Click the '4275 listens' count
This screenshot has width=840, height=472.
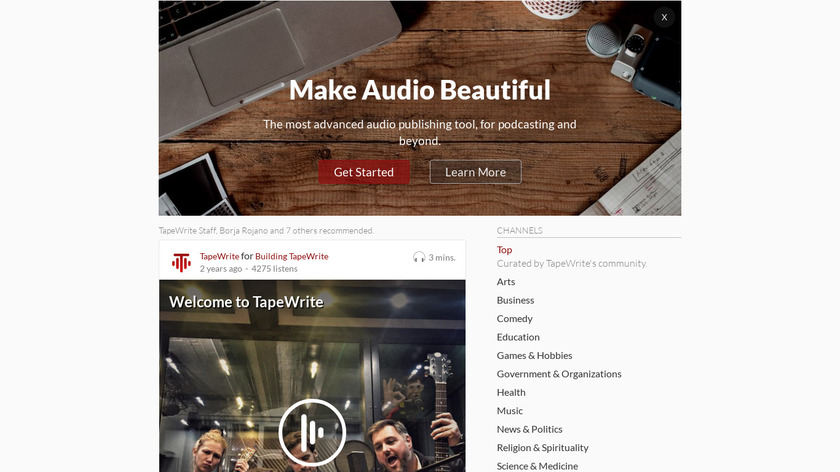[x=274, y=269]
